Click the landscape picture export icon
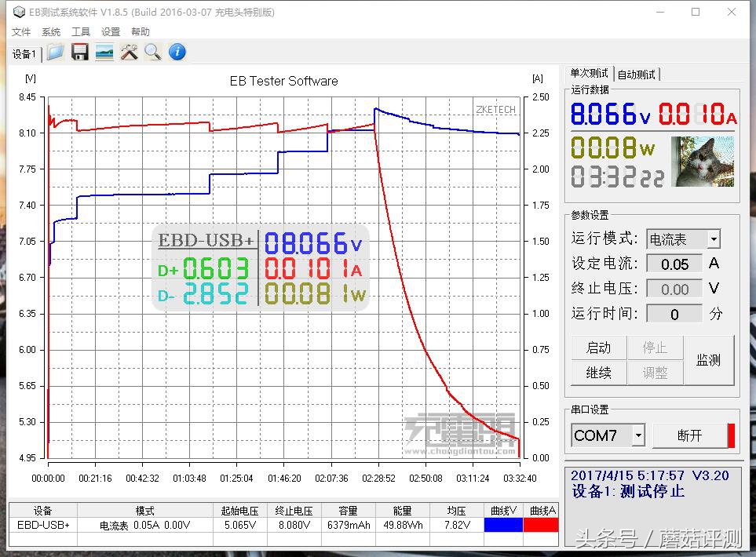The height and width of the screenshot is (557, 756). [104, 53]
